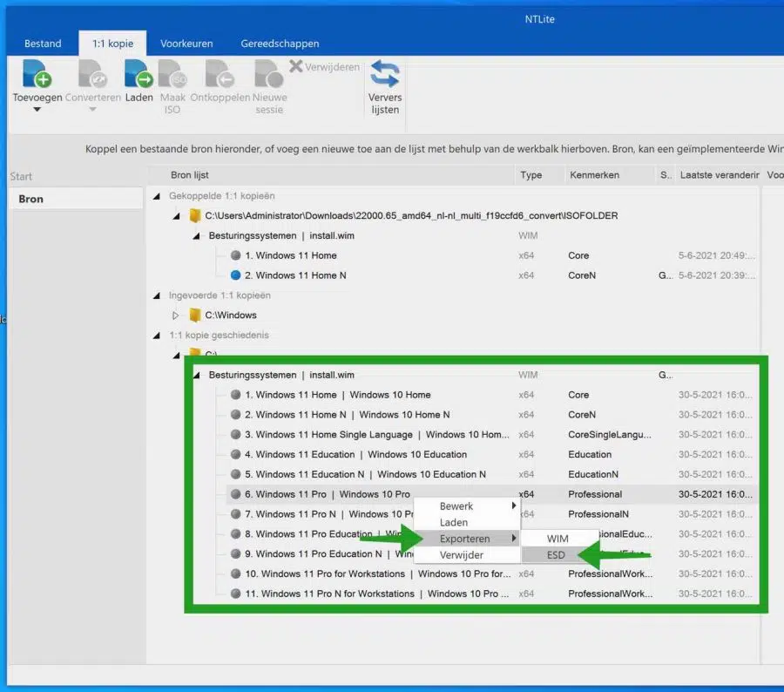This screenshot has height=692, width=784.
Task: Click the status icon of 6. Windows 11 Pro
Action: [235, 494]
